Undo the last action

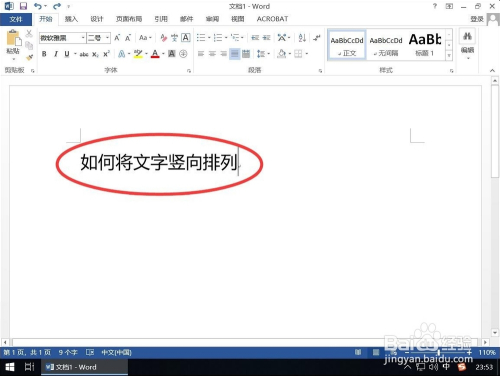click(x=38, y=6)
